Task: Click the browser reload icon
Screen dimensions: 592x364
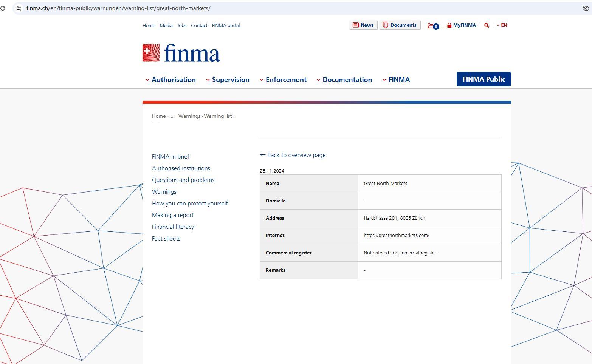Action: [x=3, y=8]
